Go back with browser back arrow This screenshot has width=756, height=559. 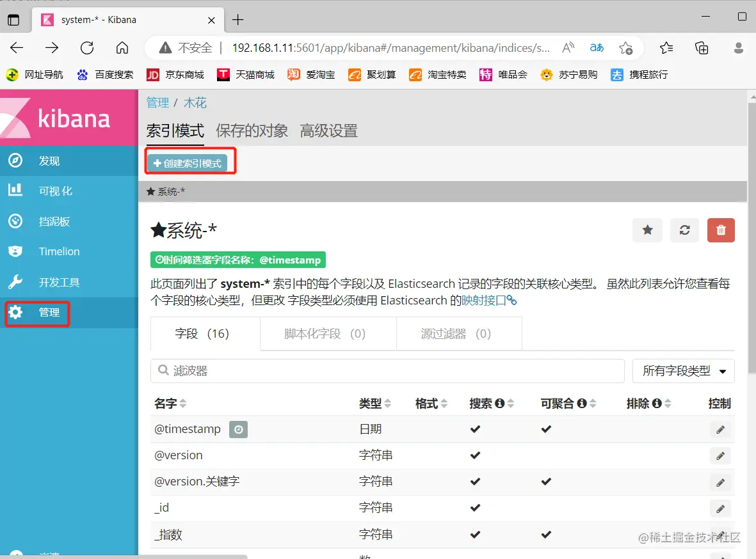point(17,48)
